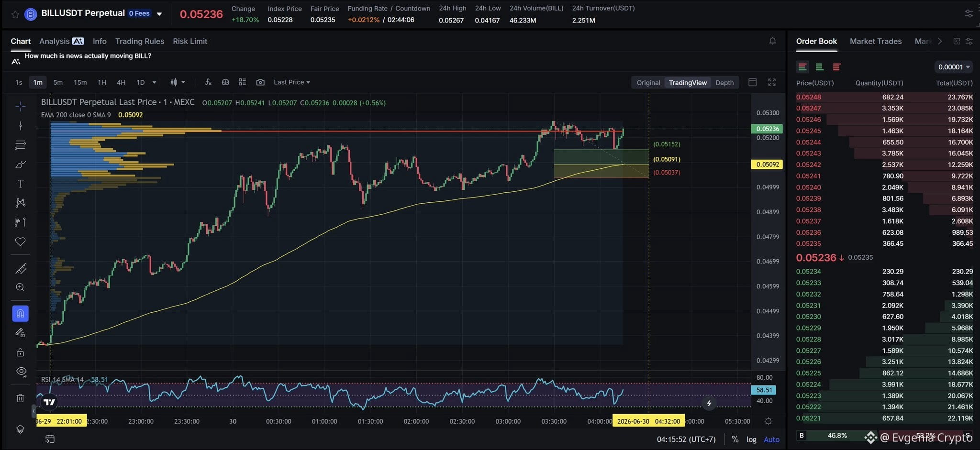Expand the BILLUSDT Perpetual pair dropdown
This screenshot has height=450, width=980.
pyautogui.click(x=159, y=14)
